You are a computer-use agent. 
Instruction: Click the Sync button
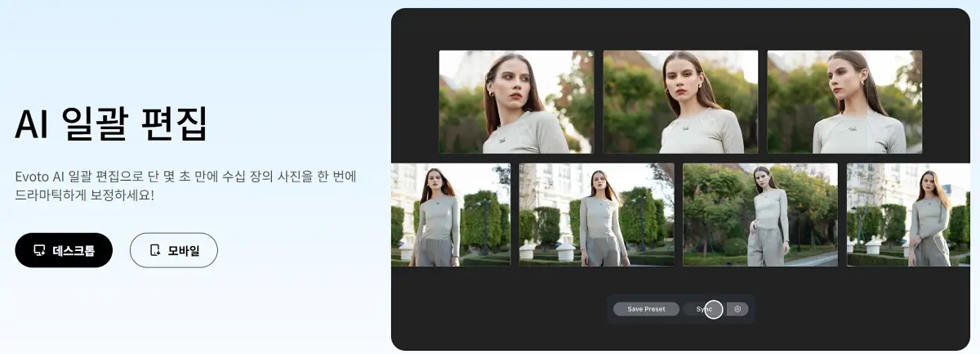[704, 309]
